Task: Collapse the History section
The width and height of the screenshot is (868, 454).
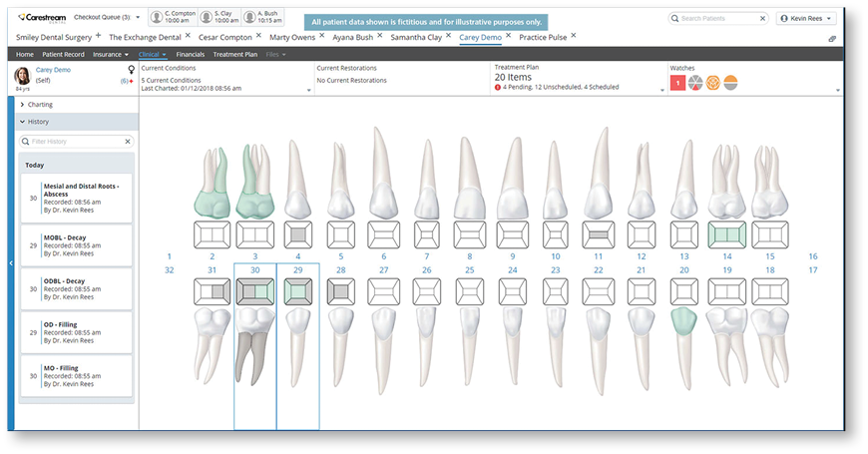Action: [22, 122]
